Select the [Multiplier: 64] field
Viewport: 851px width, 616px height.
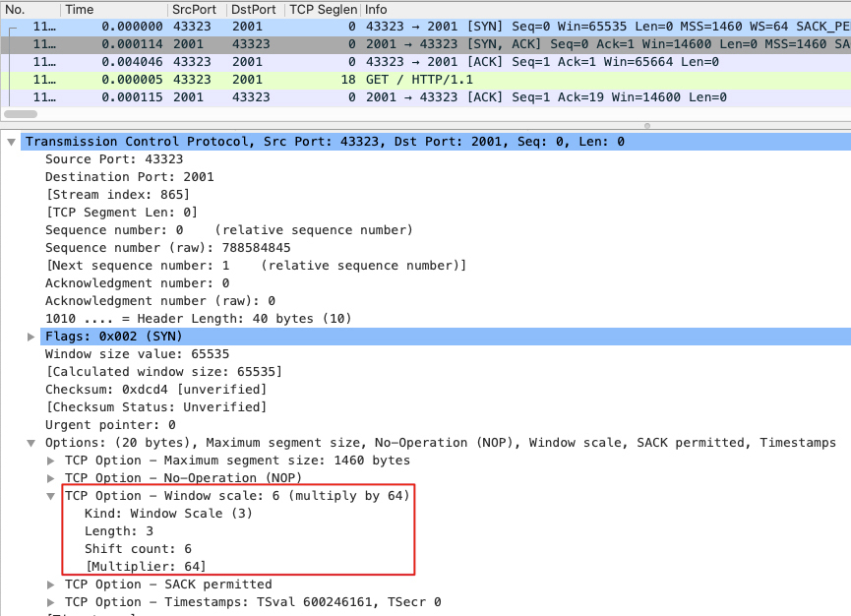[146, 567]
